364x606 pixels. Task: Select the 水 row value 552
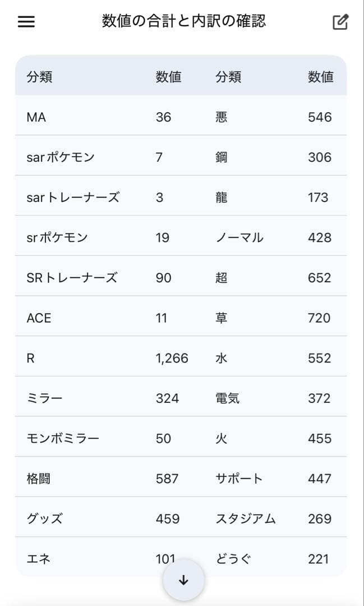coord(320,357)
